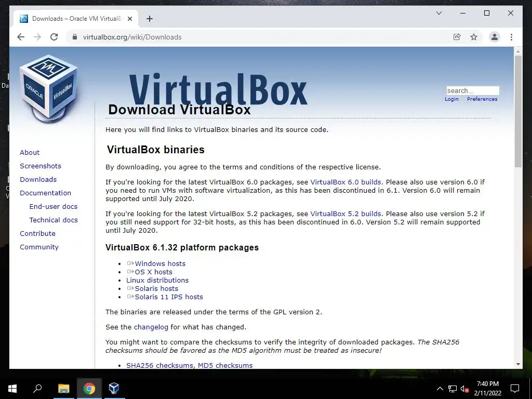Open the MD5 checksums link
This screenshot has height=399, width=532.
tap(225, 365)
